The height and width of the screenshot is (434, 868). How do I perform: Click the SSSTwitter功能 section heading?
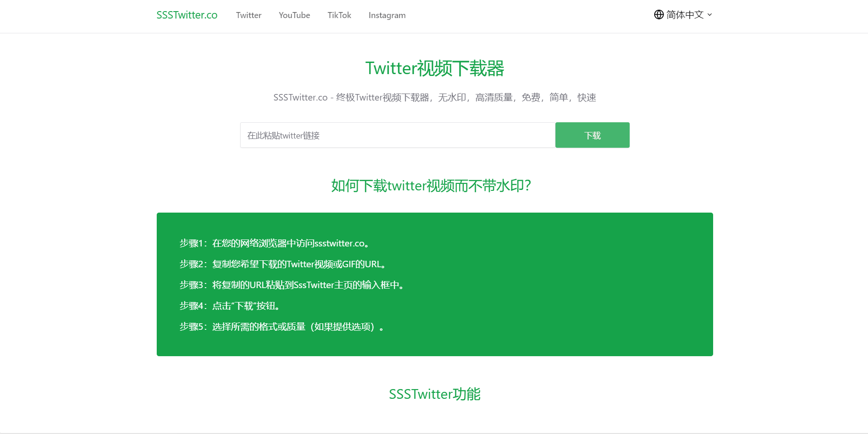[434, 394]
